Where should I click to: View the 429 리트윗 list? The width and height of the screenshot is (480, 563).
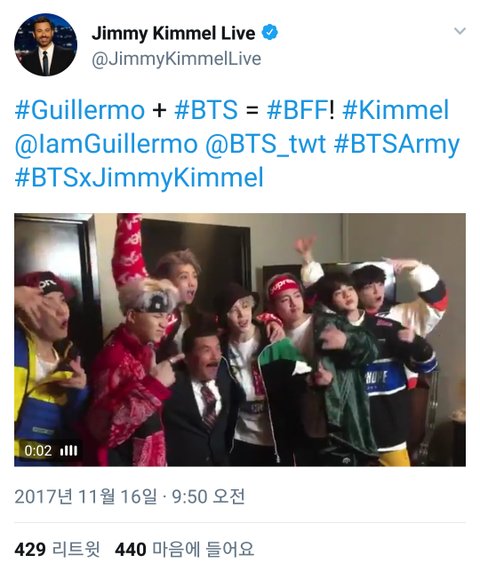(57, 549)
